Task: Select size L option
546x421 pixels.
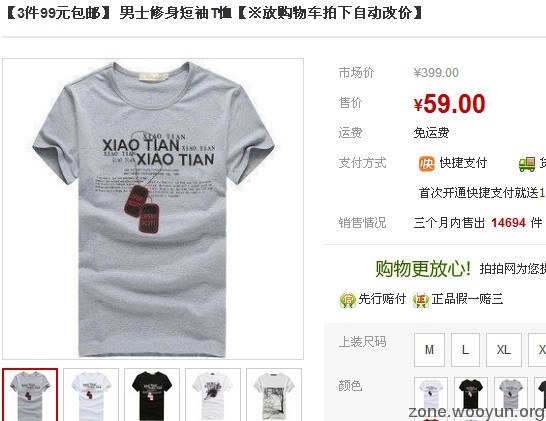Action: [x=465, y=350]
